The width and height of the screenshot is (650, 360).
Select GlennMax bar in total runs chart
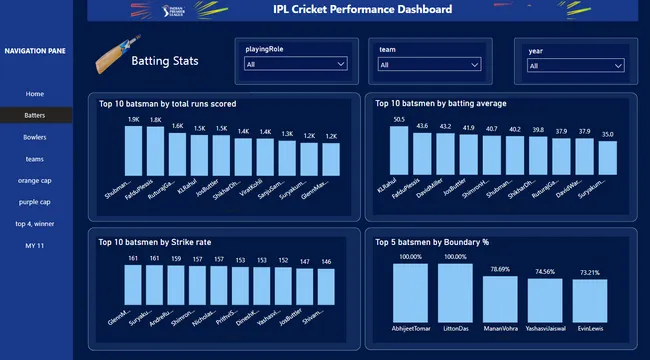pyautogui.click(x=331, y=160)
